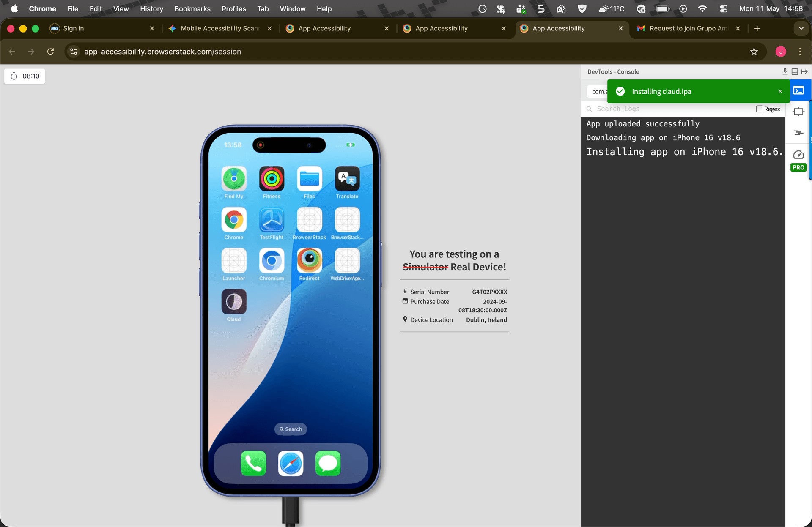Image resolution: width=812 pixels, height=527 pixels.
Task: Tap the Launcher app icon
Action: 234,261
